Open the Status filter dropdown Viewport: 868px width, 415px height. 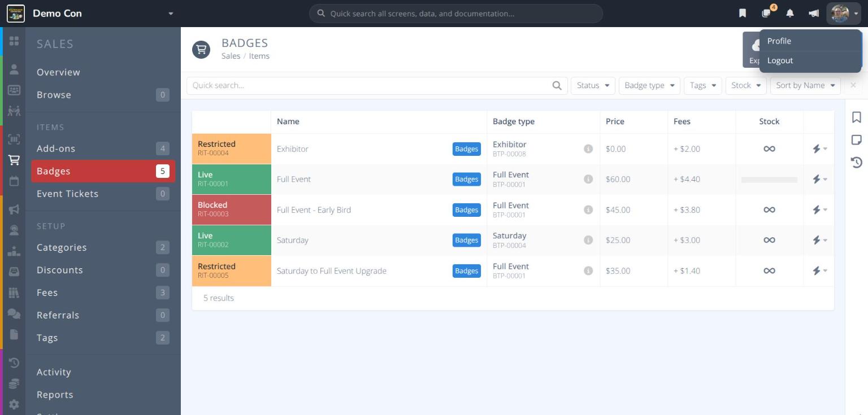[x=593, y=85]
